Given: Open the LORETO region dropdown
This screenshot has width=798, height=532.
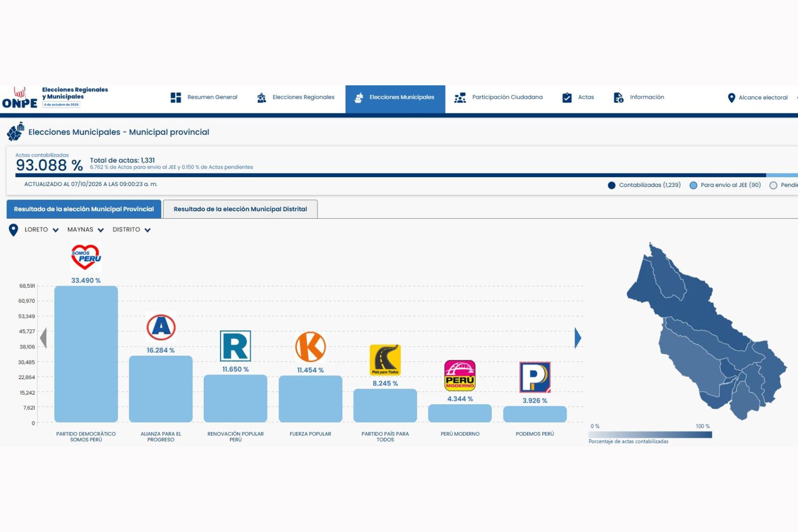Looking at the screenshot, I should tap(42, 230).
